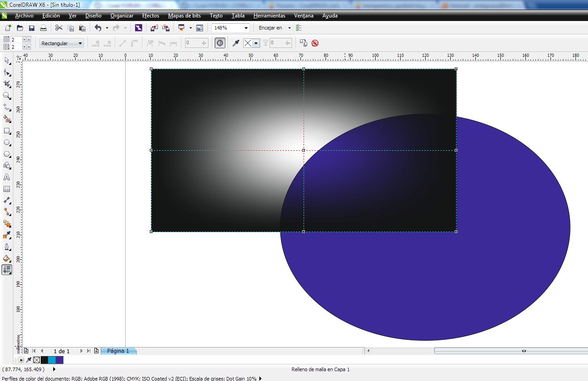
Task: Select the Zoom magnifier tool
Action: click(7, 96)
